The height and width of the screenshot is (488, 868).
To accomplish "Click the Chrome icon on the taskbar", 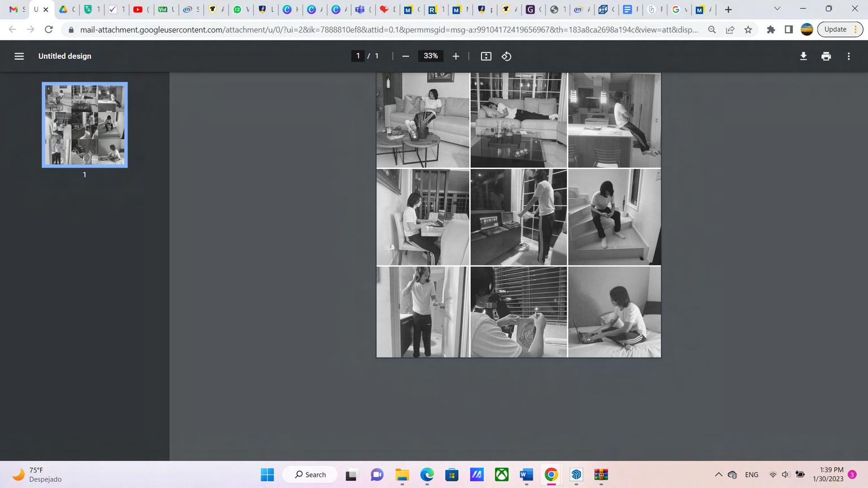I will coord(551,474).
